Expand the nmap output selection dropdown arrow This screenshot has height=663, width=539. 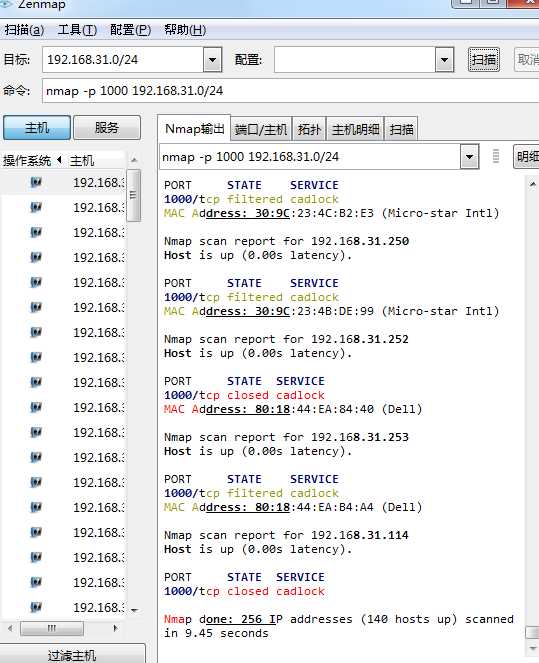click(x=469, y=157)
